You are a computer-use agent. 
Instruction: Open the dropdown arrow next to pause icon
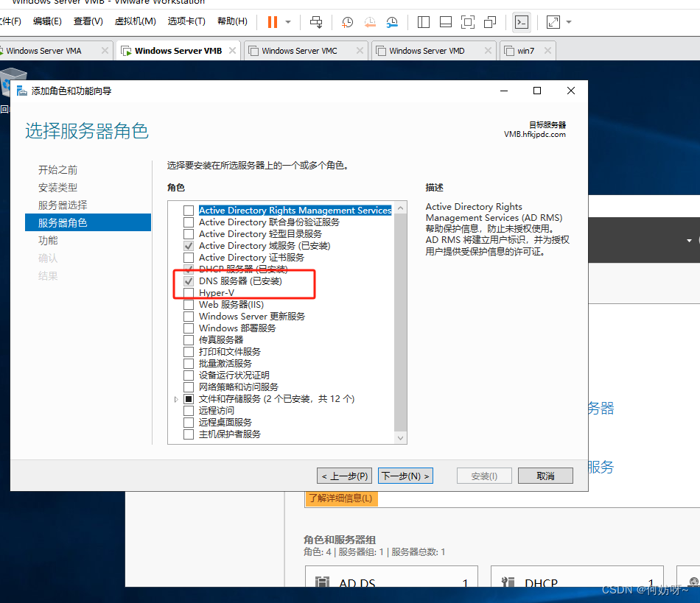coord(288,22)
